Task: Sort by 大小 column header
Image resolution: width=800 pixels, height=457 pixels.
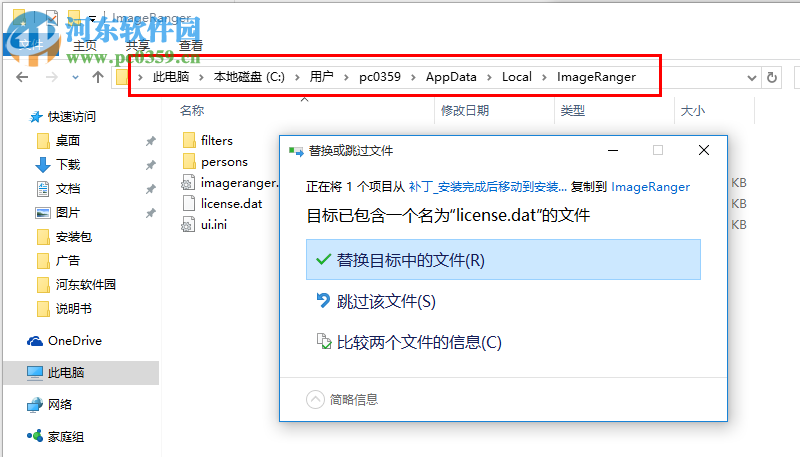Action: [x=692, y=111]
